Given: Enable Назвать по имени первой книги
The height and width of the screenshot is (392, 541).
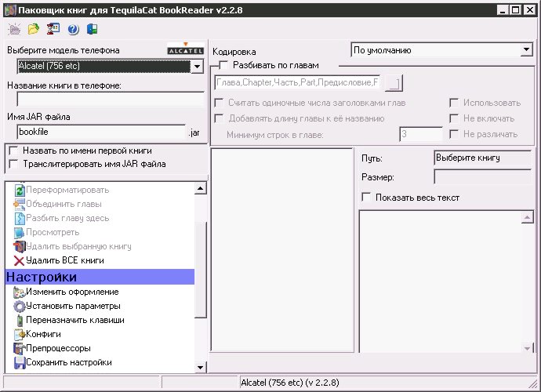Looking at the screenshot, I should pyautogui.click(x=13, y=151).
